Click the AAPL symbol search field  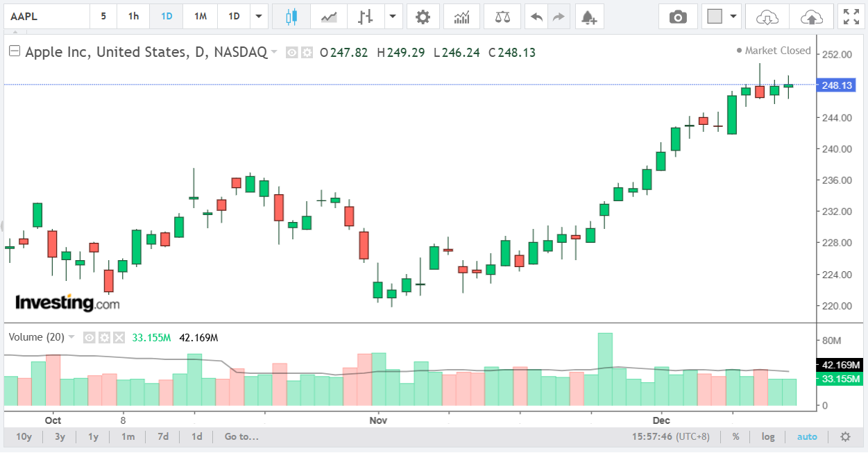click(47, 17)
